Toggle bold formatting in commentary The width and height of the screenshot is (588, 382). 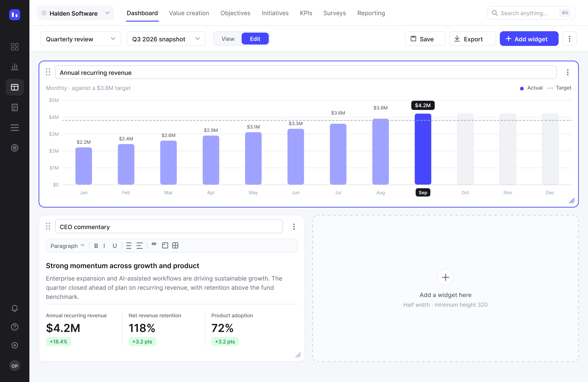pyautogui.click(x=96, y=246)
